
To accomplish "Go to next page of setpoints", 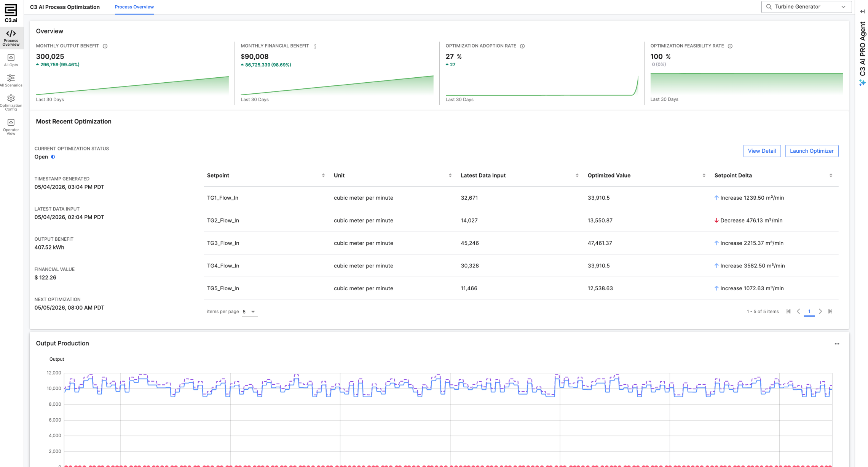I will tap(820, 311).
